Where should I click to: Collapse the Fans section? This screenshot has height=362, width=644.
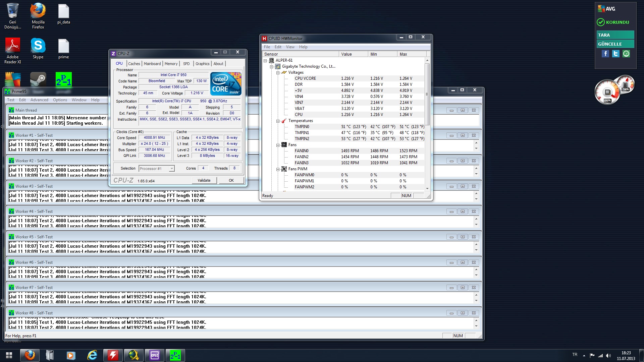tap(278, 145)
